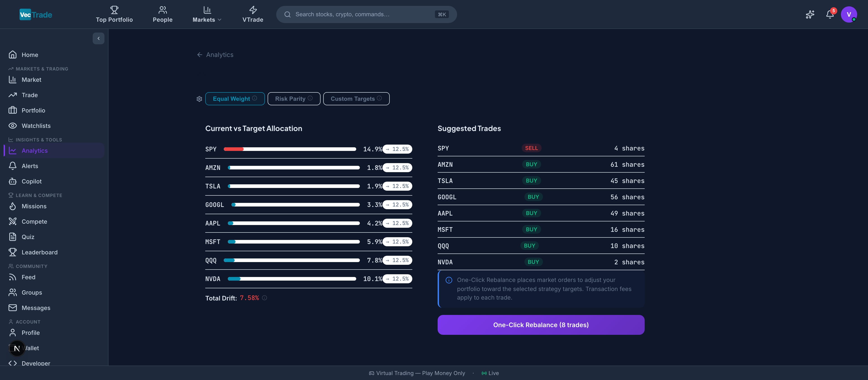
Task: Click QQQ 10 shares text
Action: (627, 246)
